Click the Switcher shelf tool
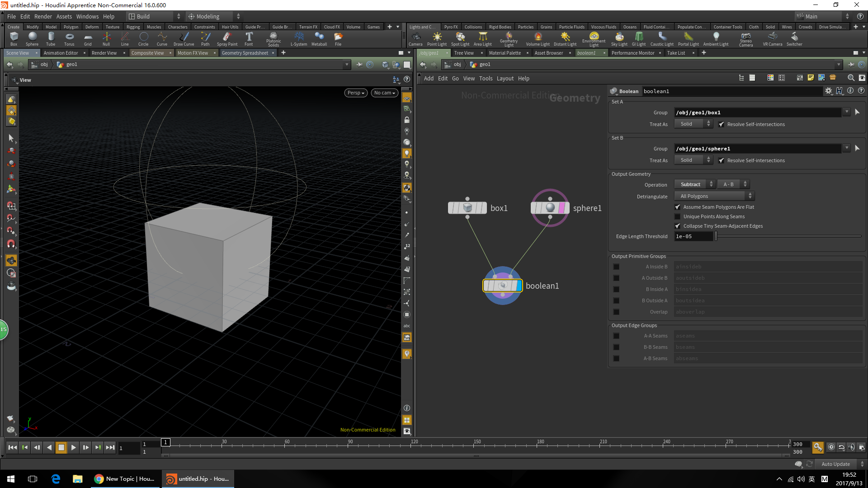868x488 pixels. click(794, 39)
